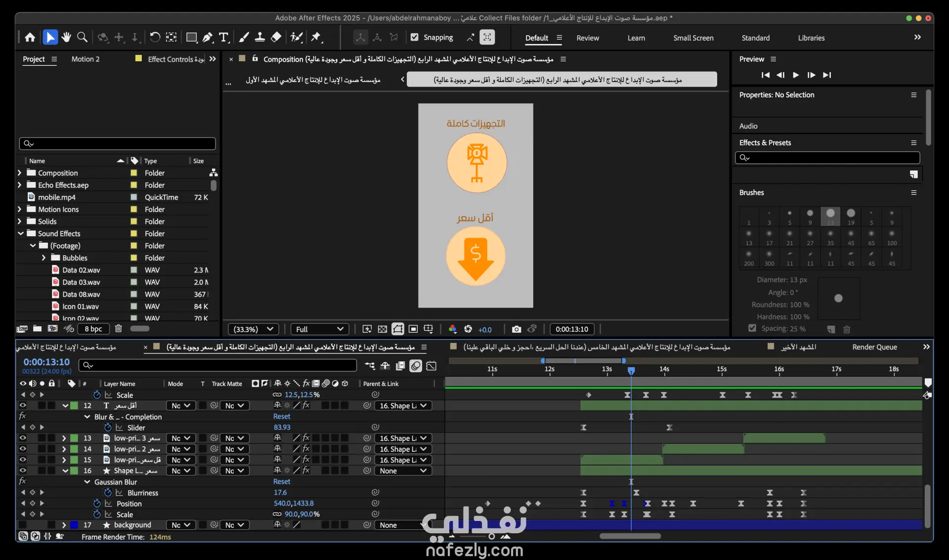Image resolution: width=949 pixels, height=560 pixels.
Task: Expand the Motion Icons folder
Action: (x=20, y=210)
